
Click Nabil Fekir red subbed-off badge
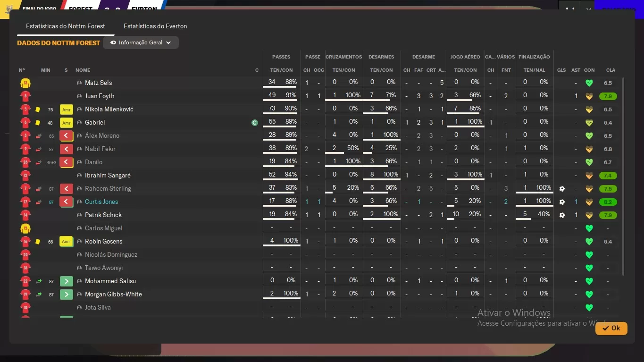pyautogui.click(x=66, y=149)
